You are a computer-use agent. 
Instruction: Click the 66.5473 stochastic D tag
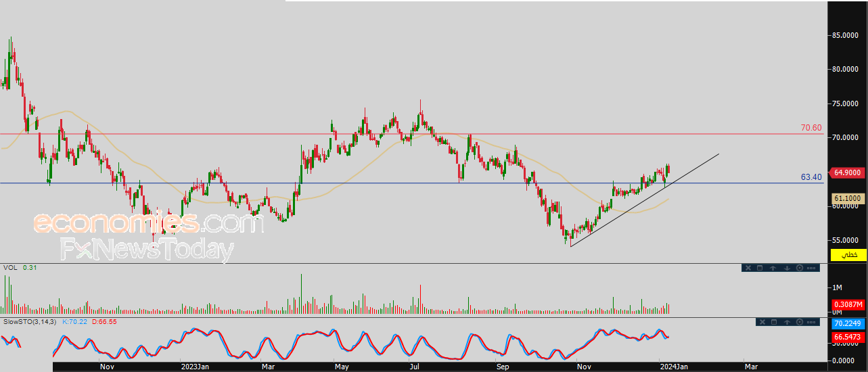pyautogui.click(x=847, y=335)
